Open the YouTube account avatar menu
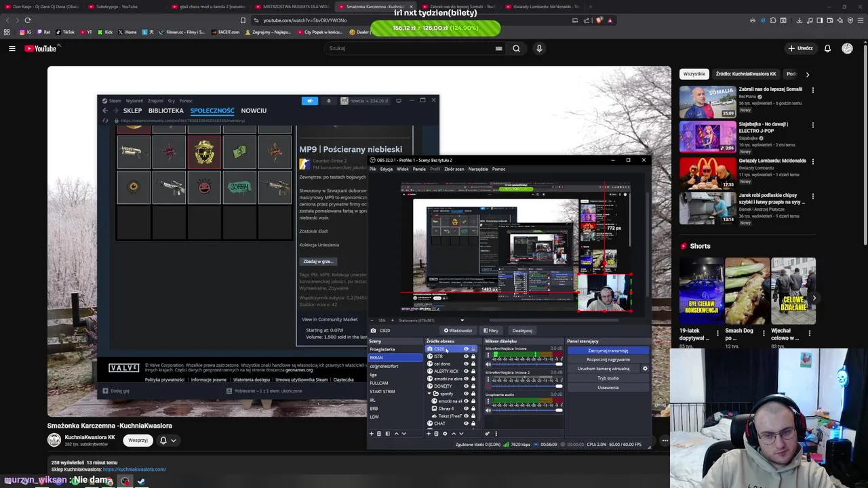 [x=847, y=48]
